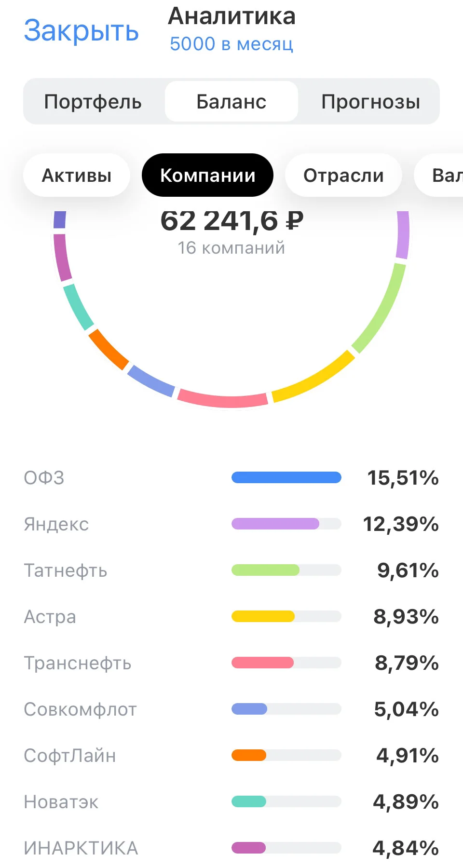The image size is (463, 868).
Task: Tap the 62 241,6 ₽ total amount
Action: [232, 221]
